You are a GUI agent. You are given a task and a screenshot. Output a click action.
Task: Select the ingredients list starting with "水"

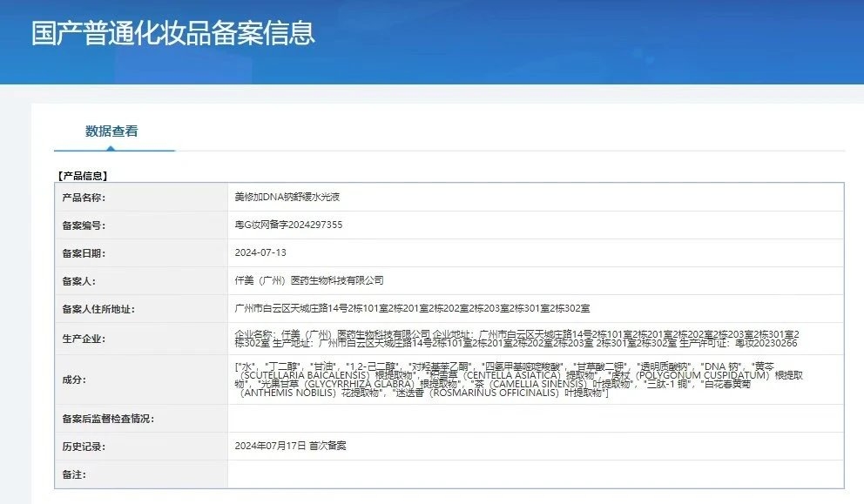coord(518,380)
